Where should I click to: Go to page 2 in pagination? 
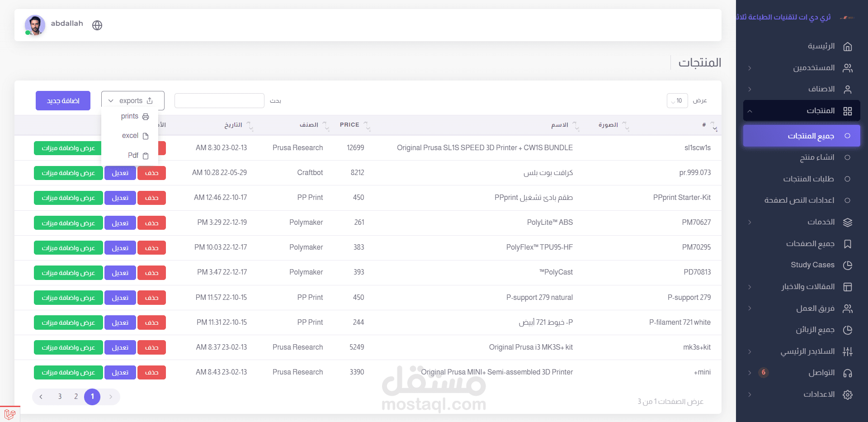pyautogui.click(x=76, y=397)
